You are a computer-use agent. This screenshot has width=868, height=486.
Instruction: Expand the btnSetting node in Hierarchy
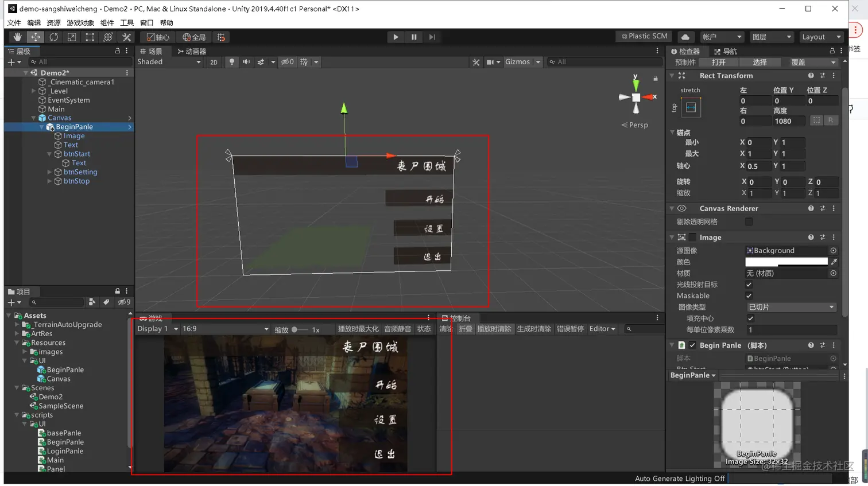[x=49, y=172]
